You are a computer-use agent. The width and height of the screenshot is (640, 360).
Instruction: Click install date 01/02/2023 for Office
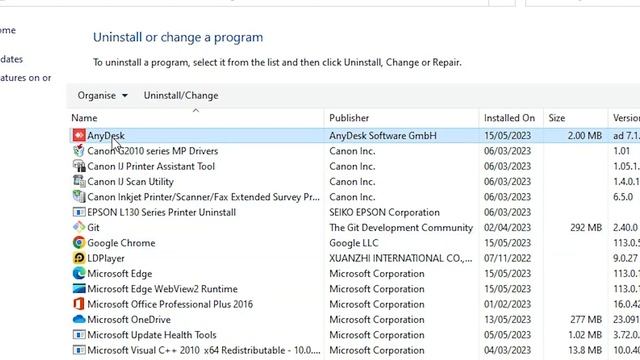(x=507, y=304)
